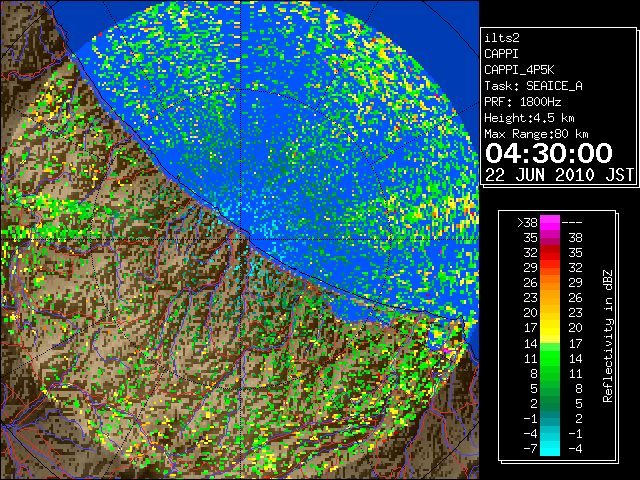Screen dimensions: 640x480
Task: Pick the magenta >38 dBZ legend swatch
Action: pyautogui.click(x=550, y=223)
